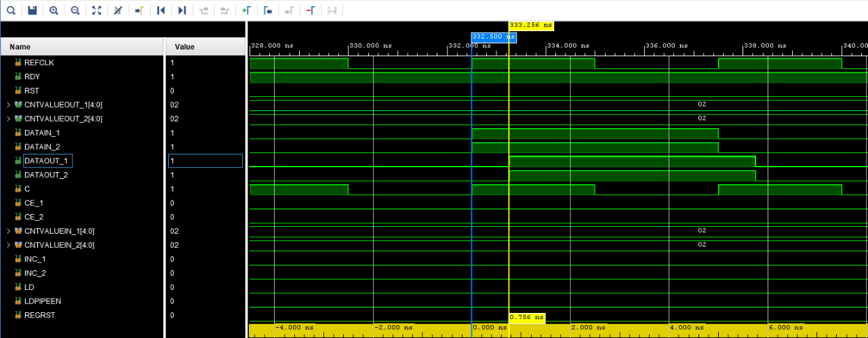Viewport: 868px width, 338px height.
Task: Delete marker using the red minus icon
Action: (x=311, y=10)
